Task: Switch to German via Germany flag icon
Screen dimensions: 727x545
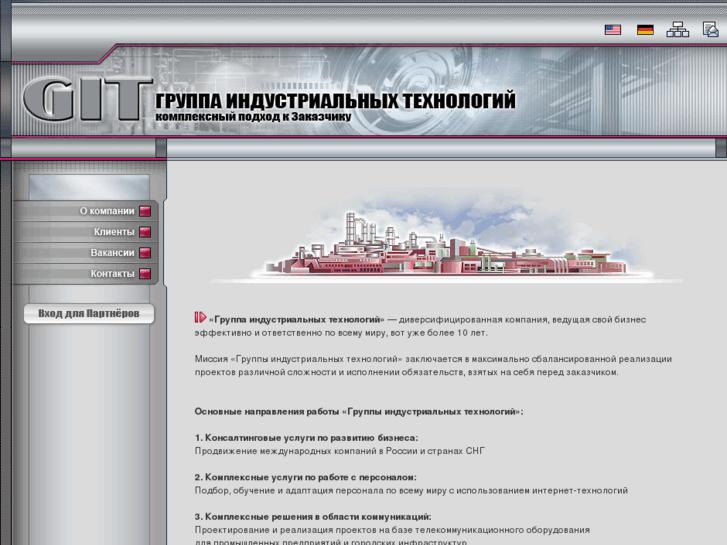Action: point(645,30)
